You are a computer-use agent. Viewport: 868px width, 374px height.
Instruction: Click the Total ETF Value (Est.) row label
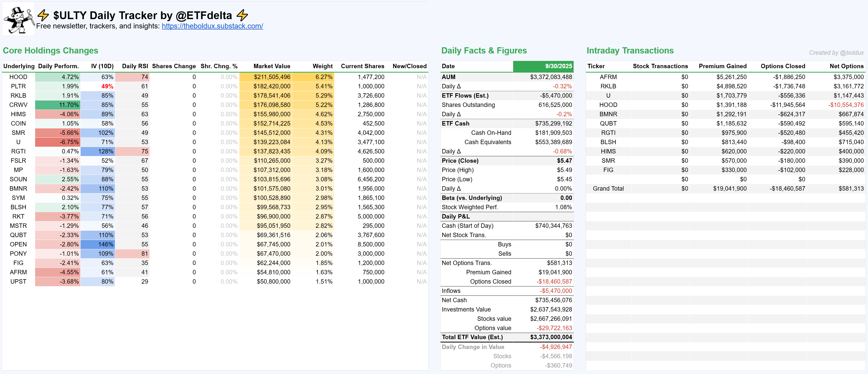pos(472,337)
